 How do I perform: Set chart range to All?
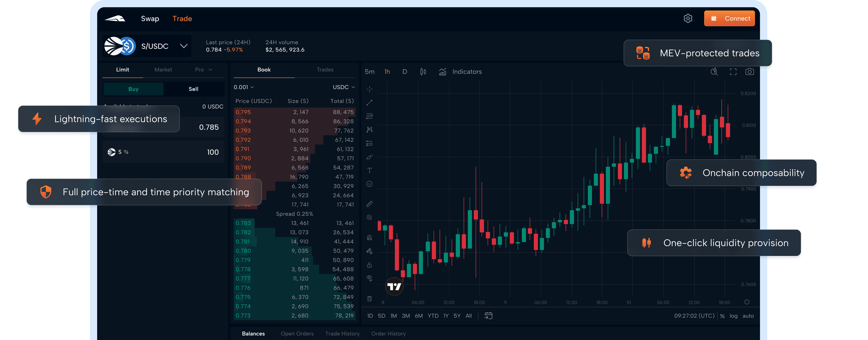coord(468,316)
